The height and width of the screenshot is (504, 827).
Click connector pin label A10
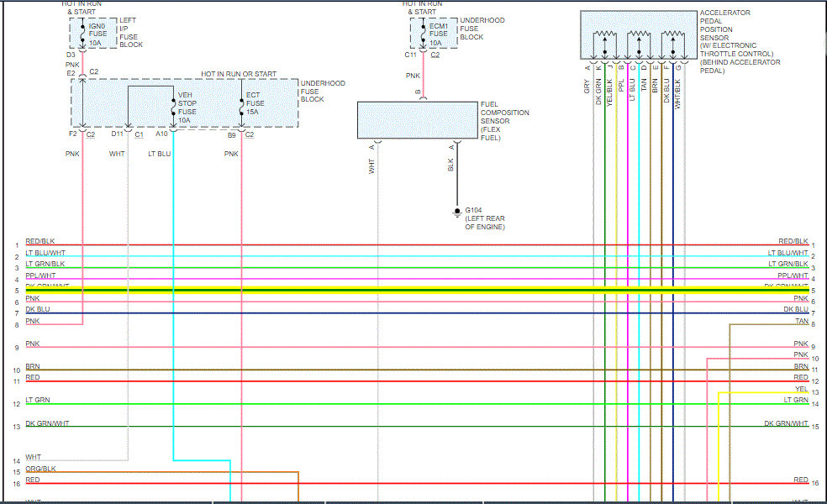161,134
